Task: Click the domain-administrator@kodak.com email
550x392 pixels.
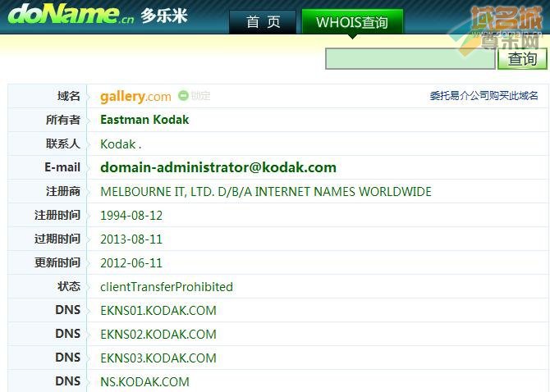Action: [x=218, y=167]
